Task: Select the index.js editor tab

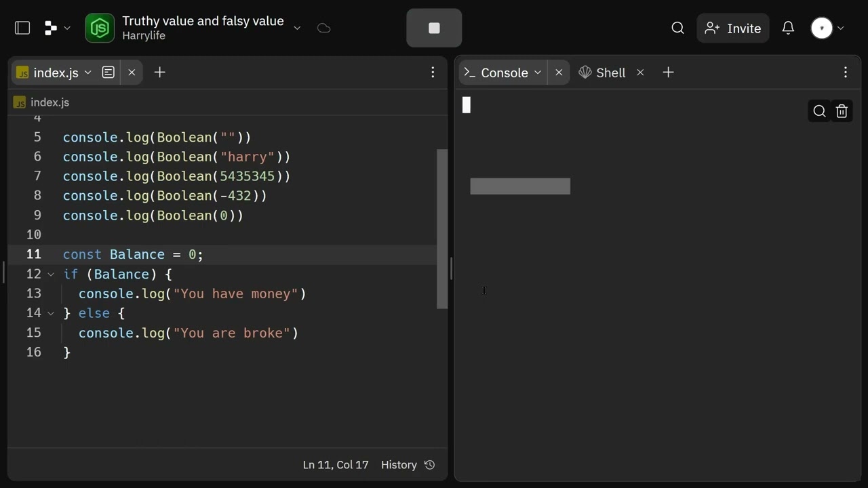Action: [56, 73]
